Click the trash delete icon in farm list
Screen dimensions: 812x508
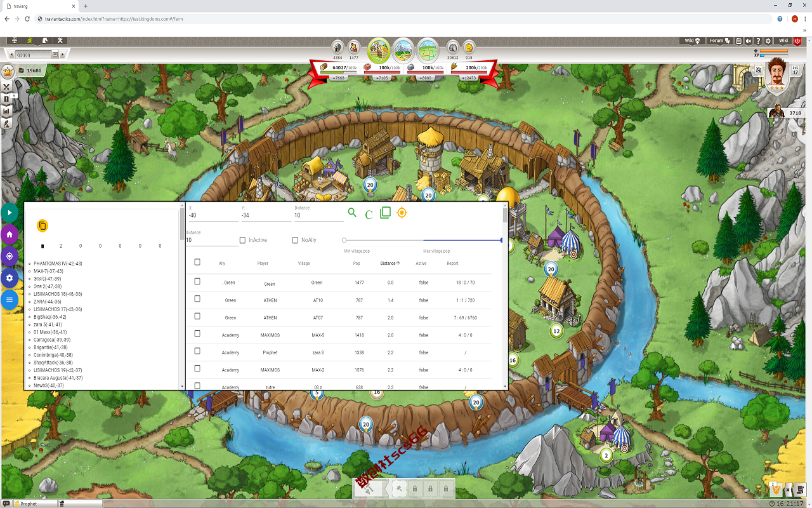pyautogui.click(x=43, y=246)
